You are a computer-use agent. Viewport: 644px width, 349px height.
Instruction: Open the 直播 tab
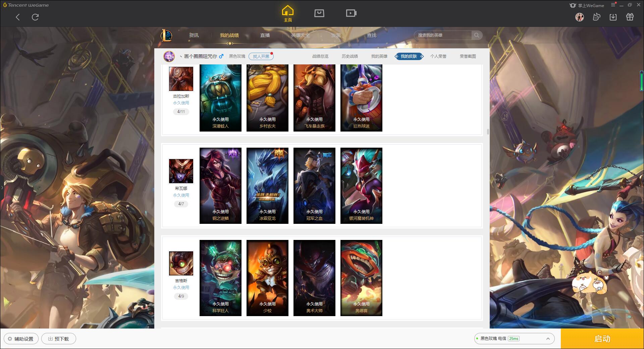click(265, 35)
